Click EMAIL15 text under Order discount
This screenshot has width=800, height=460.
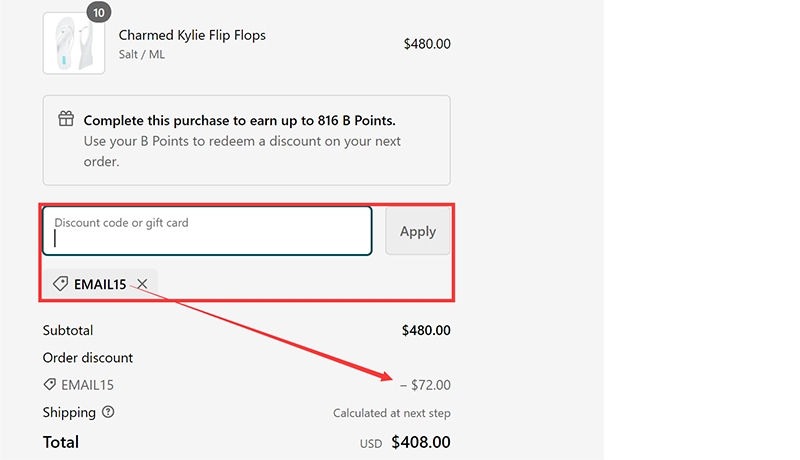click(x=88, y=385)
